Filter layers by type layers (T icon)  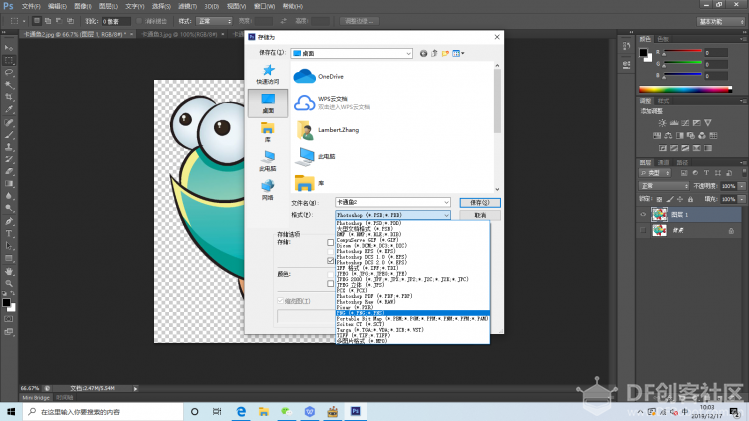point(706,173)
